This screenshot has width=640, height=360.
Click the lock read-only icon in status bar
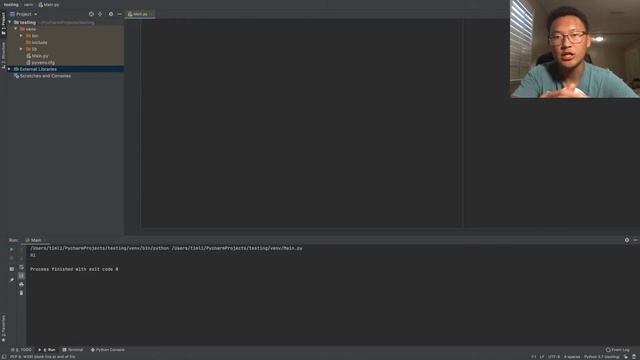[x=626, y=357]
